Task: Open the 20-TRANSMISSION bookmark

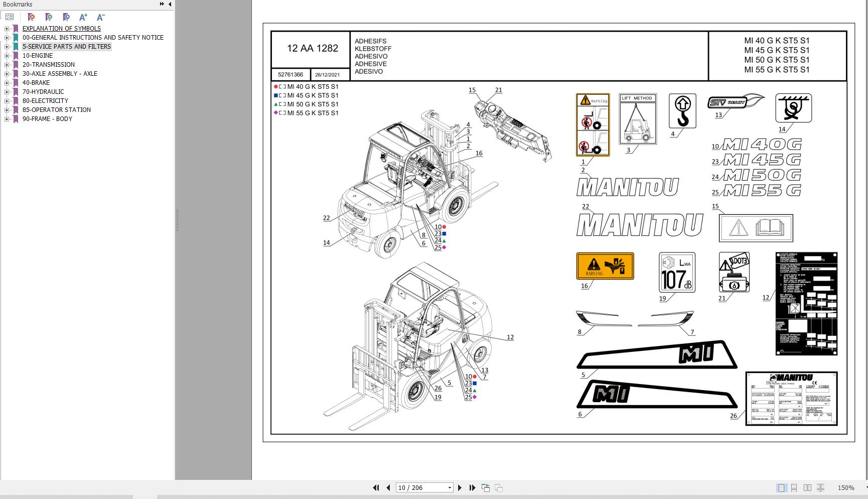Action: (48, 65)
